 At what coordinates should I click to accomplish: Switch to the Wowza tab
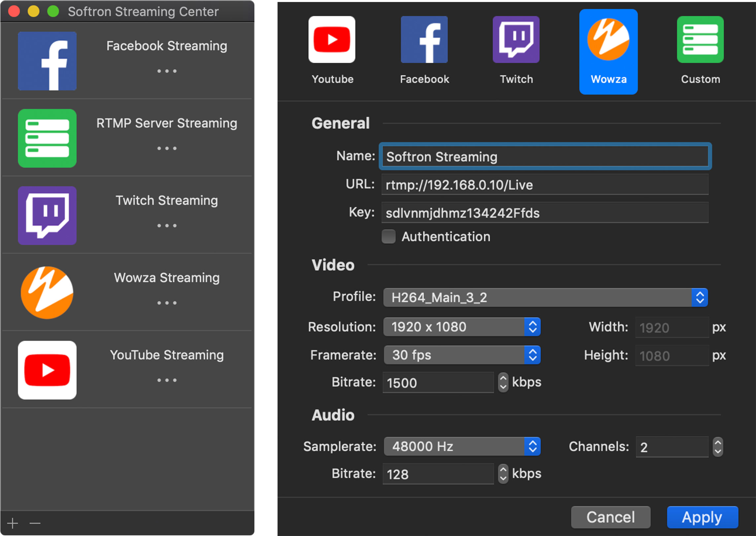click(x=608, y=51)
